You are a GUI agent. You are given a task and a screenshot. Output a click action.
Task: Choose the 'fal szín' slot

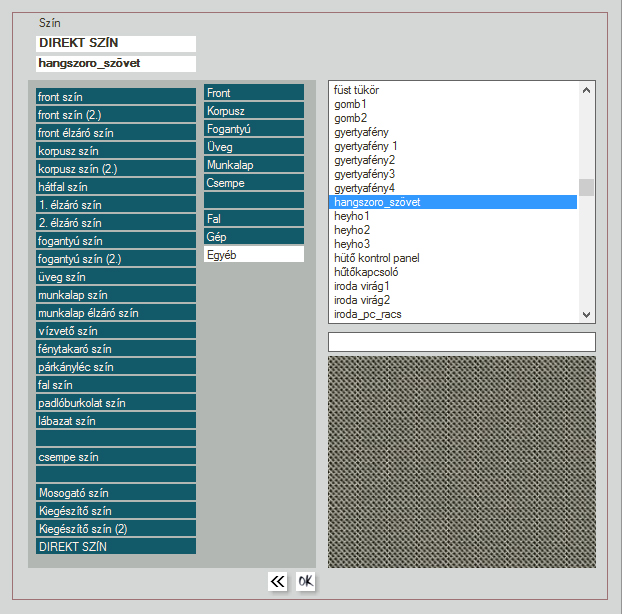[116, 385]
